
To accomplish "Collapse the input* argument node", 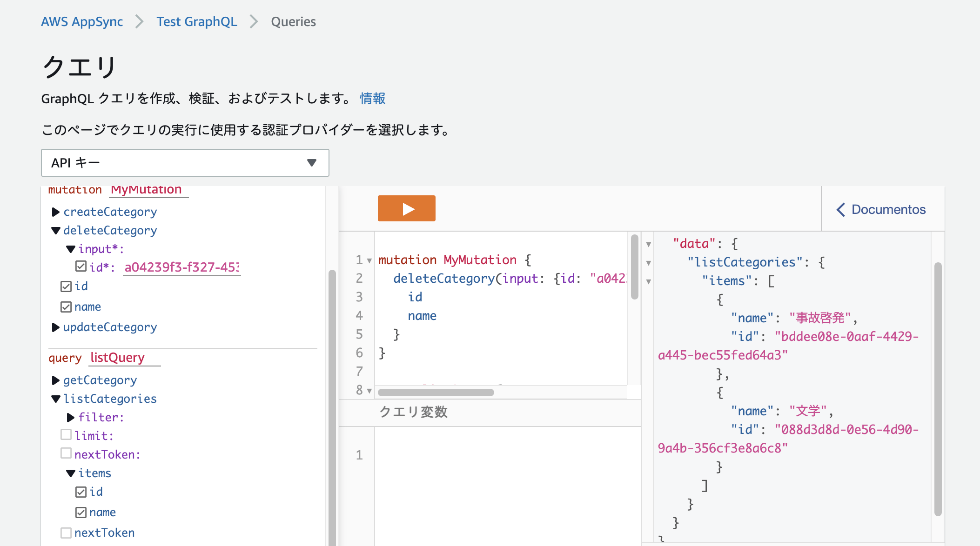I will click(x=70, y=249).
